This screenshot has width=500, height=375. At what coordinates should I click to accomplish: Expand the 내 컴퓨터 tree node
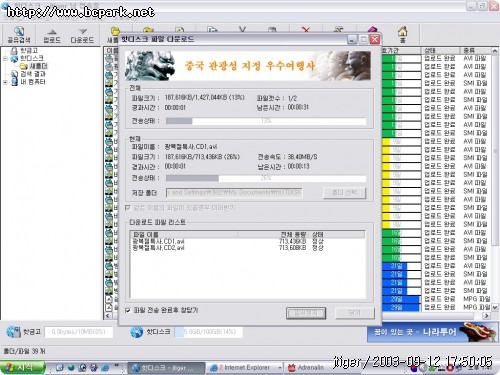[x=5, y=82]
